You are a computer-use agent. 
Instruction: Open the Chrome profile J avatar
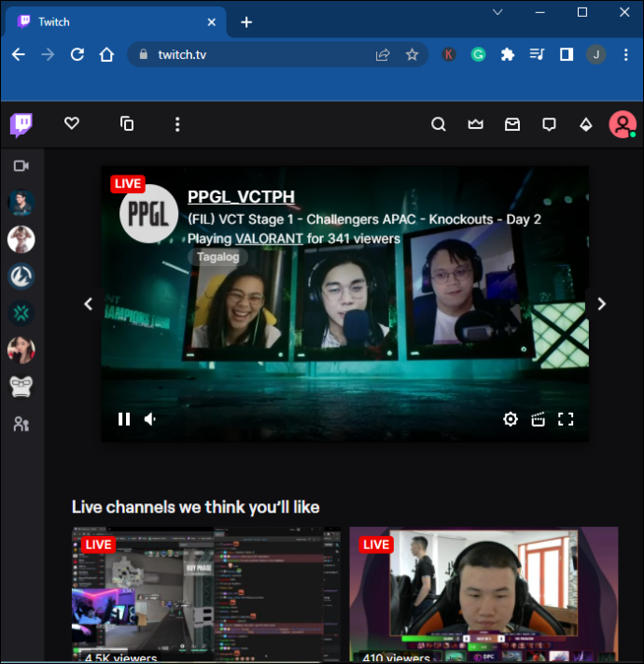595,54
